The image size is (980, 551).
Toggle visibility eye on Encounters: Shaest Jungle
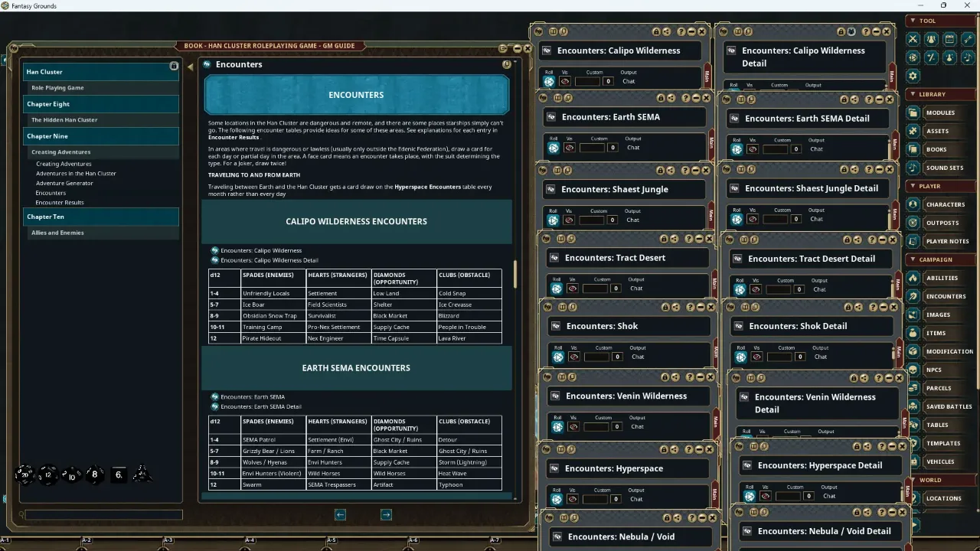point(569,220)
